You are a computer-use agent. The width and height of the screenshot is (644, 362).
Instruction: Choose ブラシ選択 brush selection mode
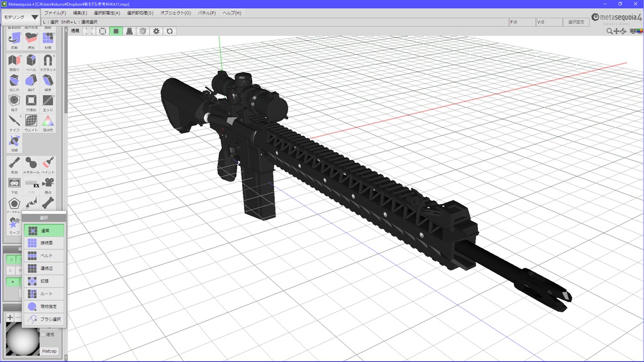click(x=44, y=319)
